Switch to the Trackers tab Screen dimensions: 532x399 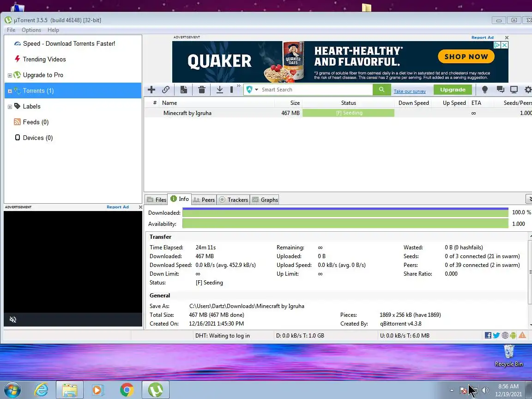tap(234, 200)
